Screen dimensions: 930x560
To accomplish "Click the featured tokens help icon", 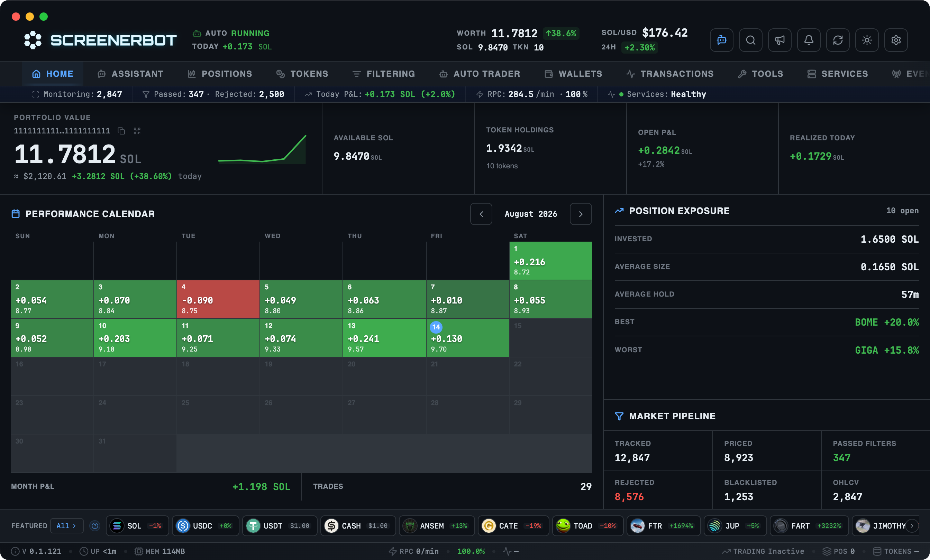I will coord(95,526).
